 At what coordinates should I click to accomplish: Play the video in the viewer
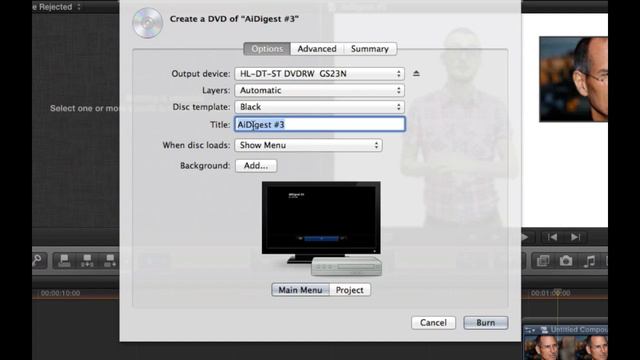525,237
